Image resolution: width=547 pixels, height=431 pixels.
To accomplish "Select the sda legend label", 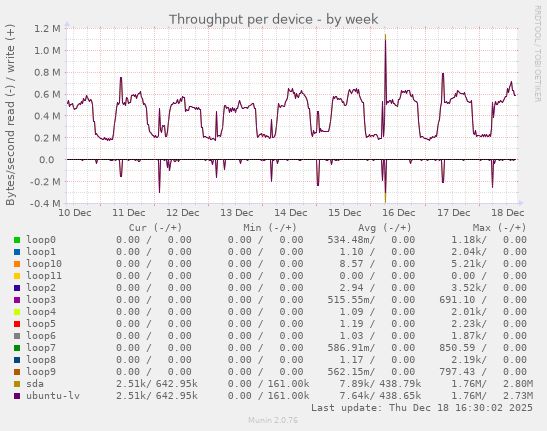I will [35, 384].
